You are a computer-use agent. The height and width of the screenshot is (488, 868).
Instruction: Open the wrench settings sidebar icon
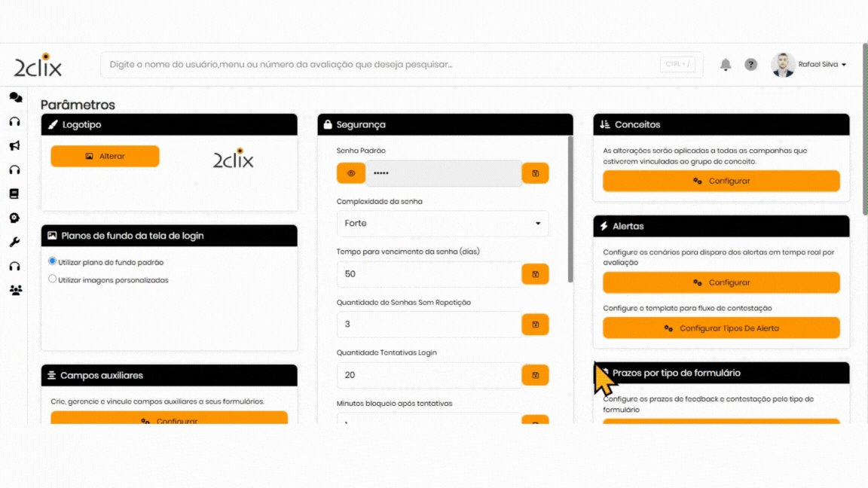pyautogui.click(x=14, y=242)
